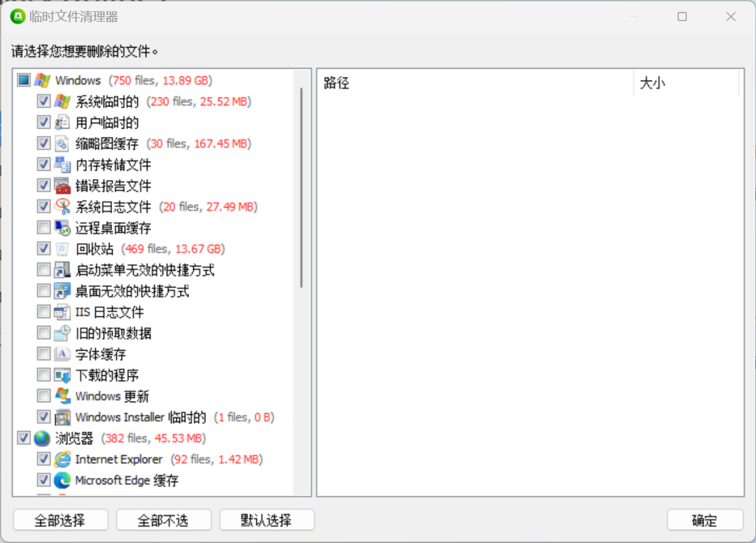Click the 字体缓存 letter A icon
756x543 pixels.
tap(62, 353)
